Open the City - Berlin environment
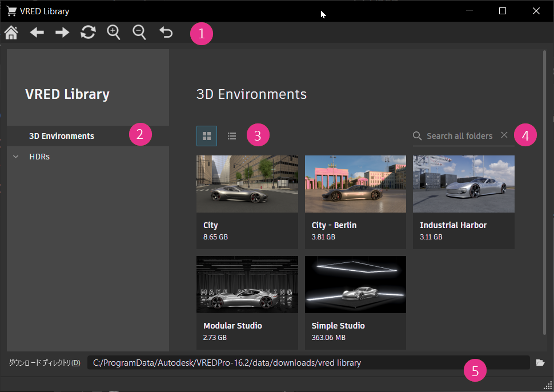Image resolution: width=554 pixels, height=392 pixels. pos(355,202)
